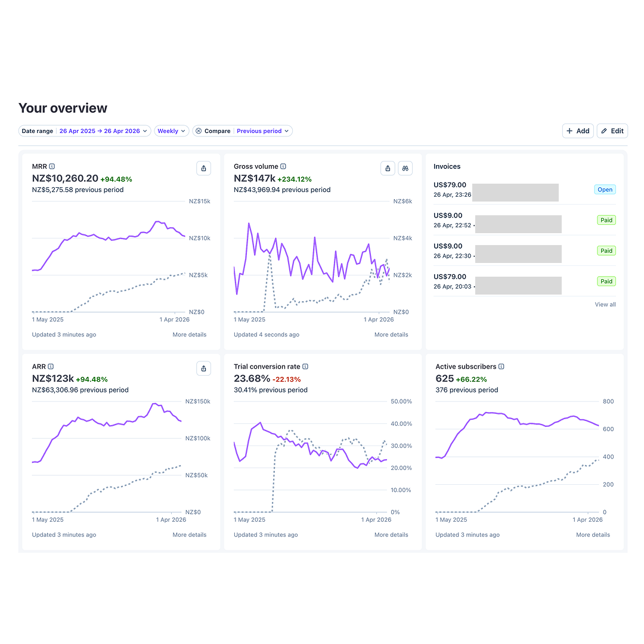Viewport: 644px width, 644px height.
Task: Click the MRR info icon
Action: [x=52, y=166]
